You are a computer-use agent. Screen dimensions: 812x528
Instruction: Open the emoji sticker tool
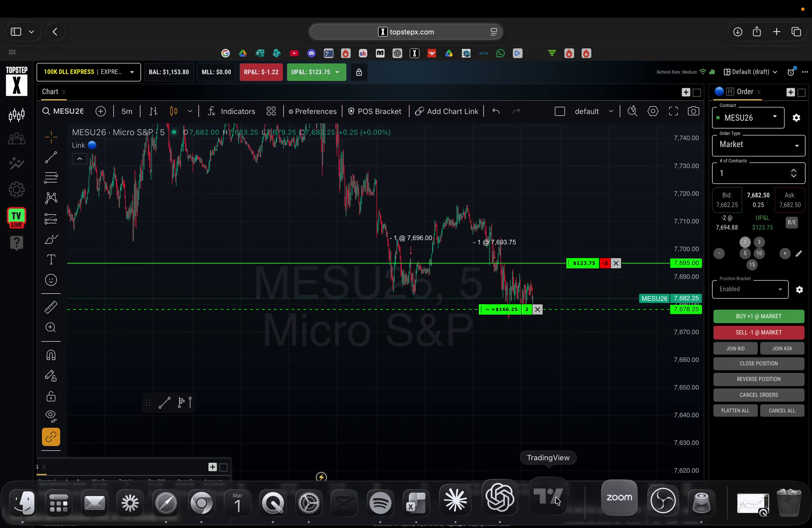pyautogui.click(x=51, y=280)
